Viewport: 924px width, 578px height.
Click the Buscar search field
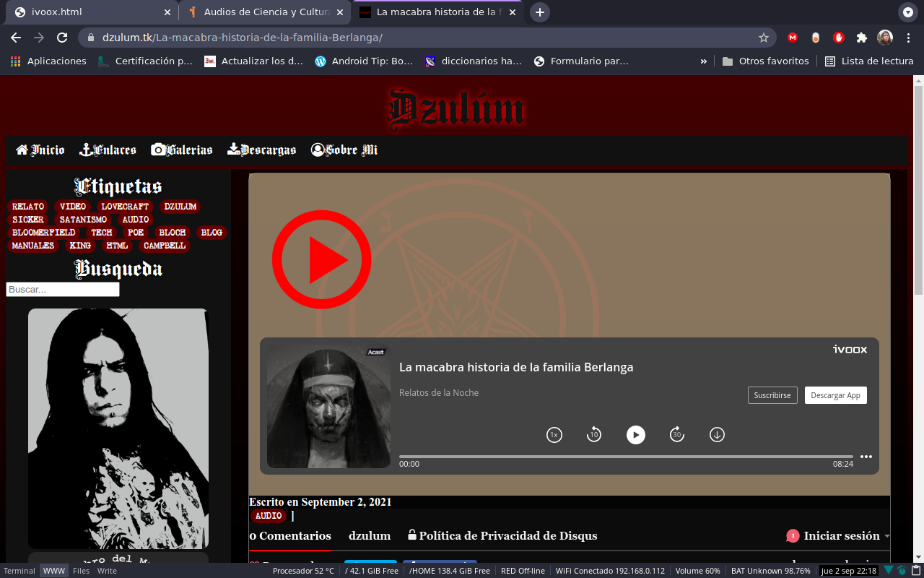62,289
